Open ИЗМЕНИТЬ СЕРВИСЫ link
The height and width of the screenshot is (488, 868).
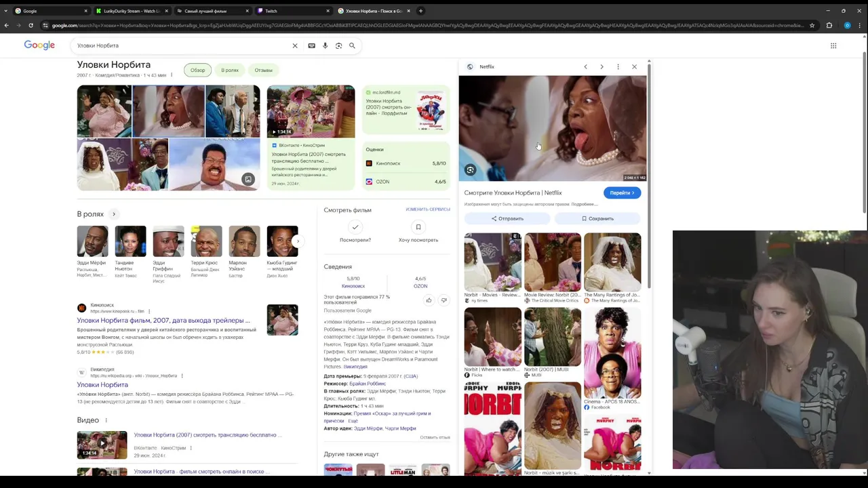tap(428, 209)
